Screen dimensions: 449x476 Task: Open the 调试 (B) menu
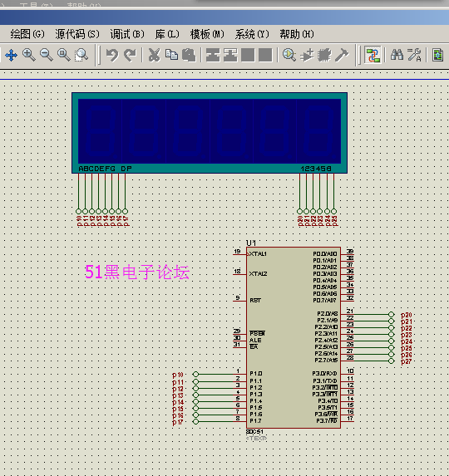point(127,34)
